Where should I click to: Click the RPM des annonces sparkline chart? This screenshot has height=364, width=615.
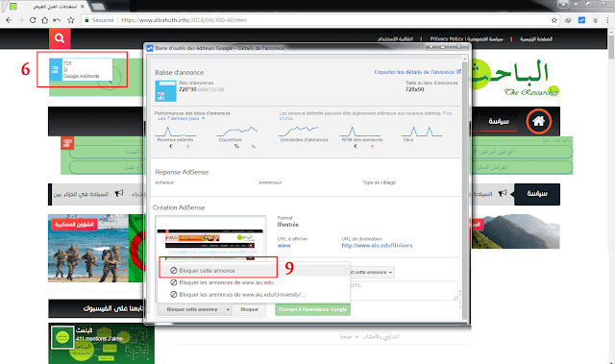[361, 132]
